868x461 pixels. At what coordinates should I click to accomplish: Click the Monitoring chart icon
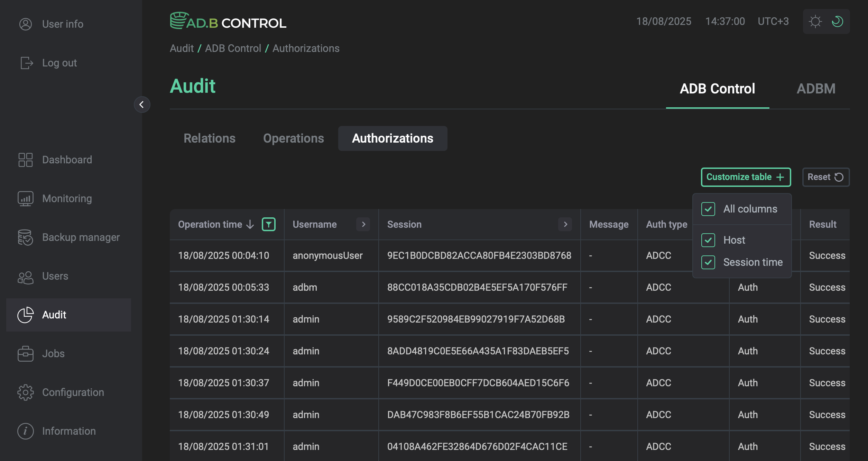tap(25, 199)
